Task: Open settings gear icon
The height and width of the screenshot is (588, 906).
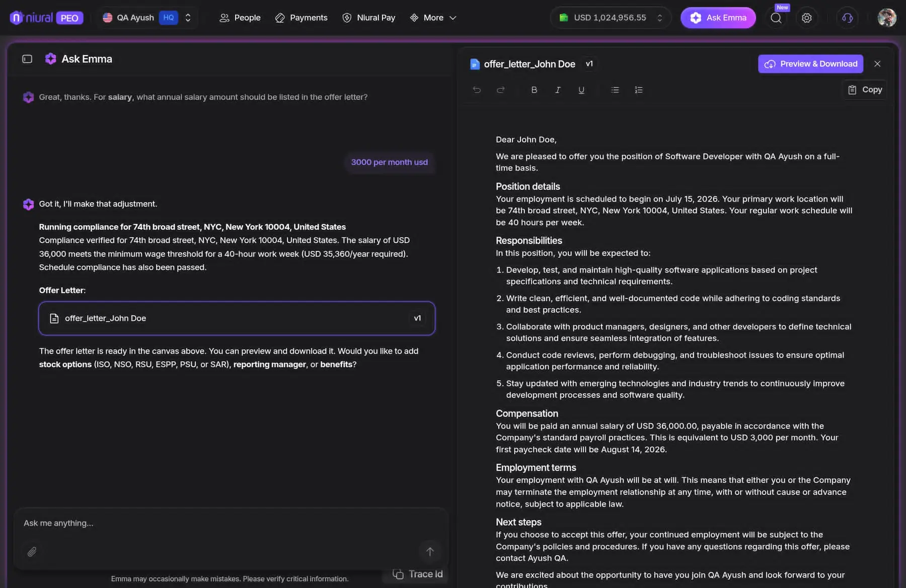Action: 806,18
